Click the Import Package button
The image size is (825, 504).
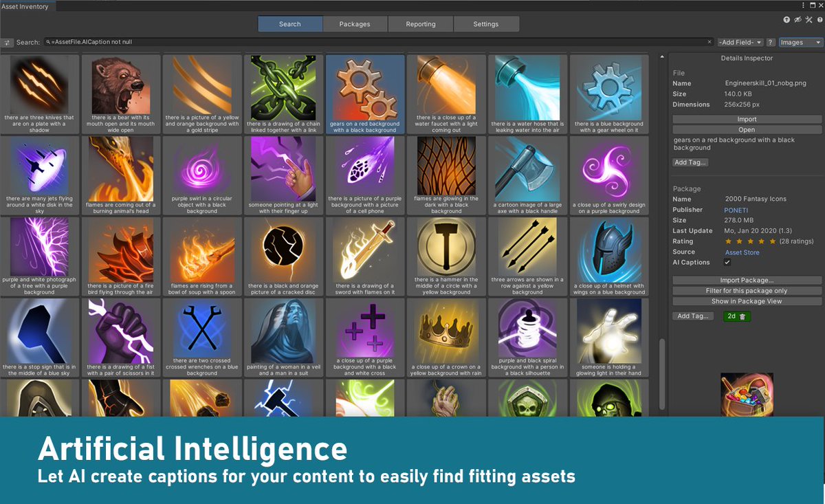click(x=746, y=279)
